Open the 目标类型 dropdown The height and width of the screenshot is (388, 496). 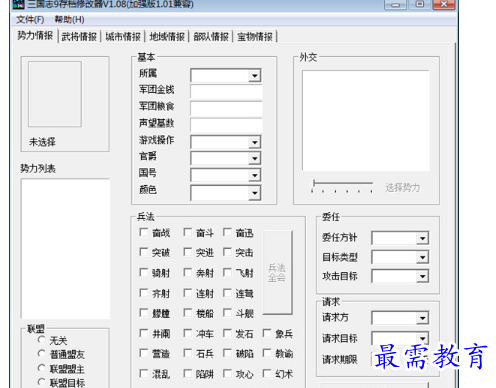(x=423, y=257)
